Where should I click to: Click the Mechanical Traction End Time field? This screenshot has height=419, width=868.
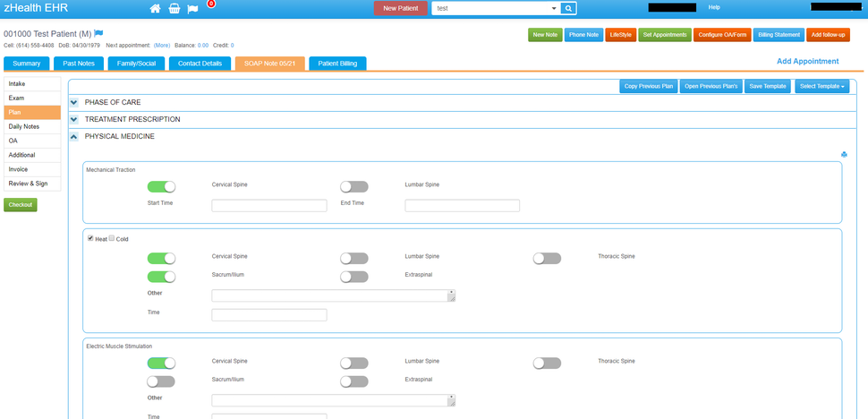[x=463, y=206]
